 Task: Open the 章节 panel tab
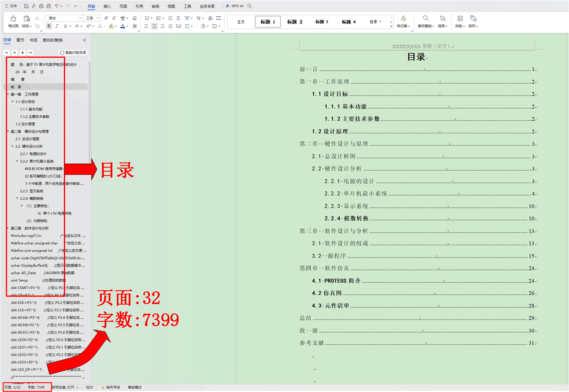point(20,40)
